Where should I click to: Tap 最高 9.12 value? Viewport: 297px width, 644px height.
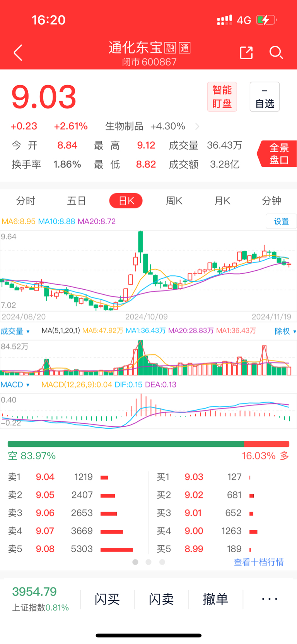[x=146, y=146]
